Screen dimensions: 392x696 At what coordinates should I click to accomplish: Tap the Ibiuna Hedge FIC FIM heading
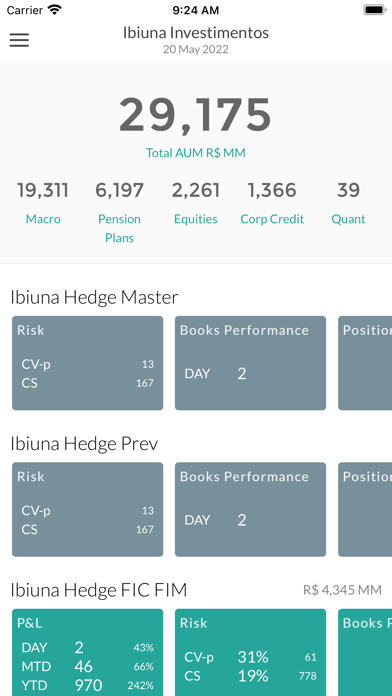(99, 590)
